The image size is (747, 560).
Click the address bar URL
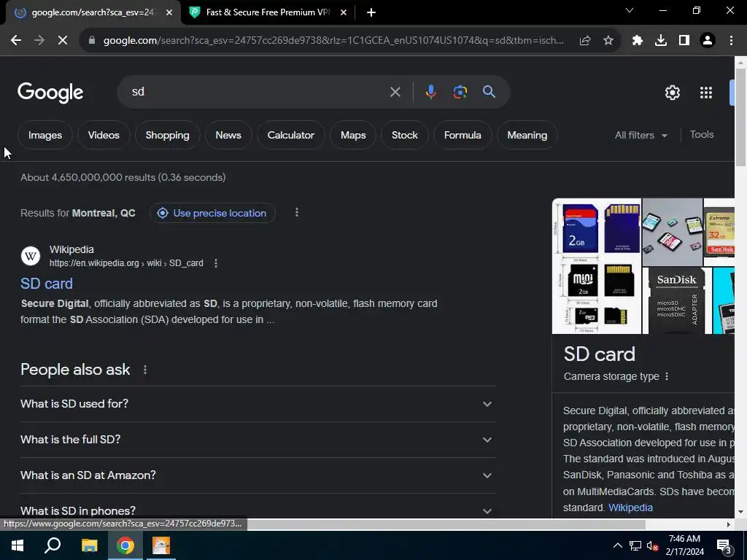point(333,41)
